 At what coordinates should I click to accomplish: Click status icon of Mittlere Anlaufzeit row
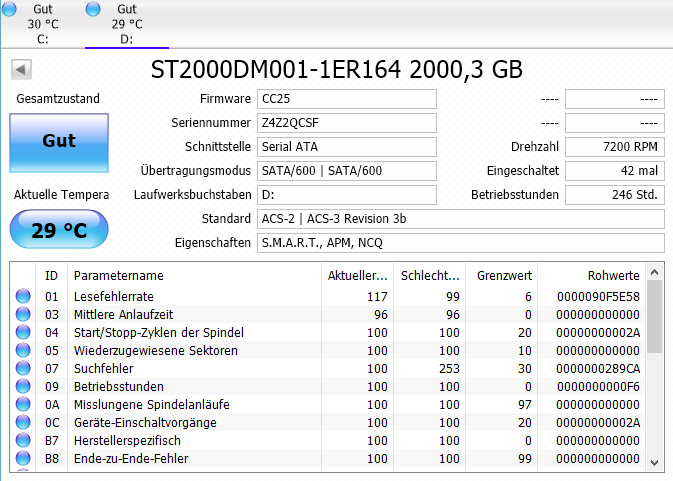tap(23, 314)
